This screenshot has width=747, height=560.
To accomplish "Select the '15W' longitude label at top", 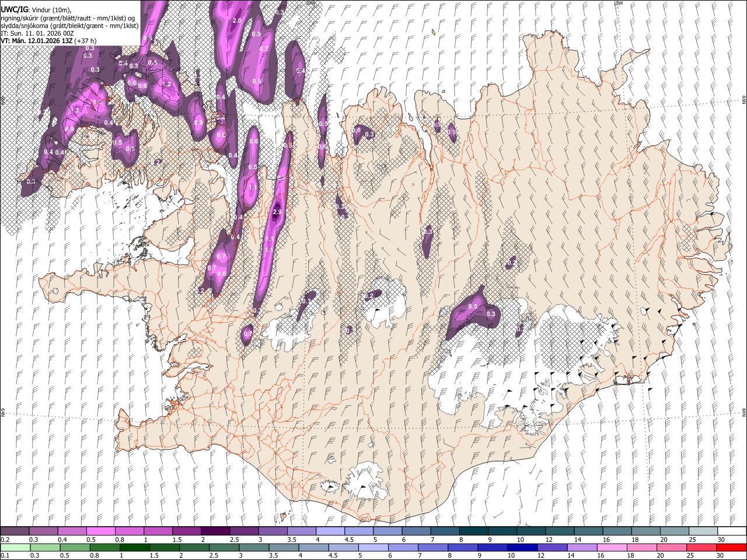I will pos(618,3).
